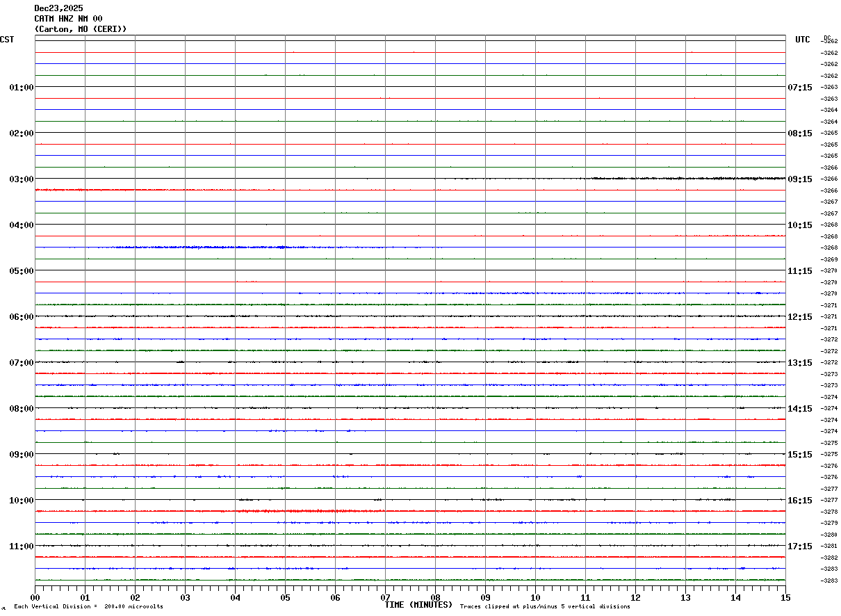
Task: Click the 05 minute tick label on the x-axis
Action: pyautogui.click(x=285, y=597)
